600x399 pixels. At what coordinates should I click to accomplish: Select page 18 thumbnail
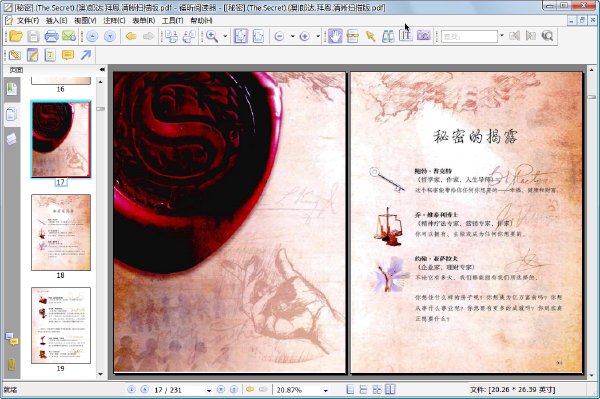61,232
